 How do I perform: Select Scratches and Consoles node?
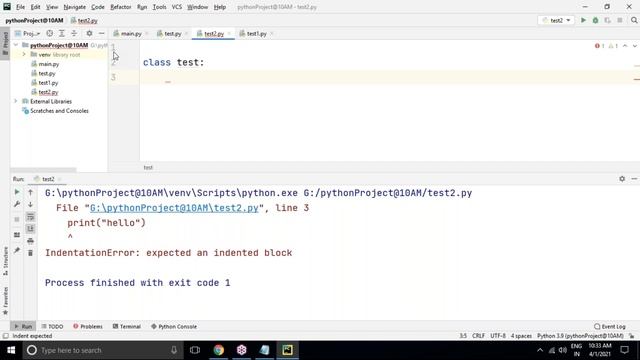point(59,111)
